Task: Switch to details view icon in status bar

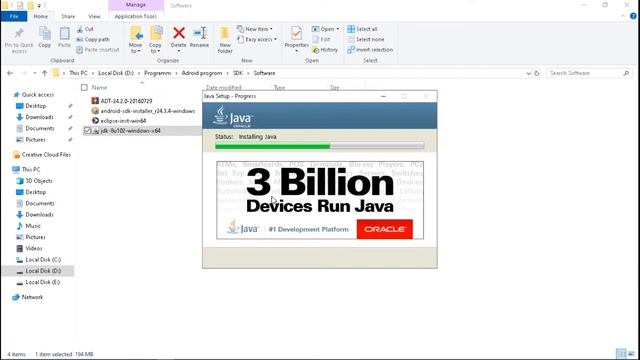Action: click(x=621, y=353)
